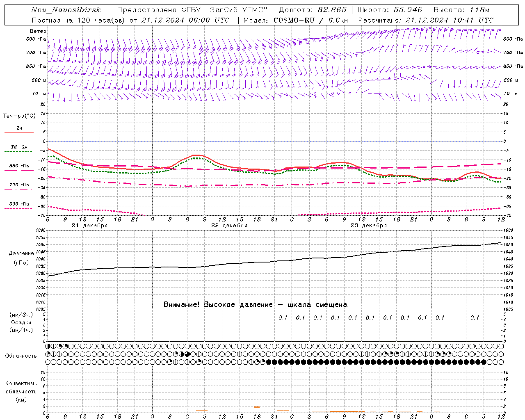The height and width of the screenshot is (420, 525).
Task: Click the computed time Рассчитано: 21.12.2024 10:41 UTC
Action: (x=426, y=20)
